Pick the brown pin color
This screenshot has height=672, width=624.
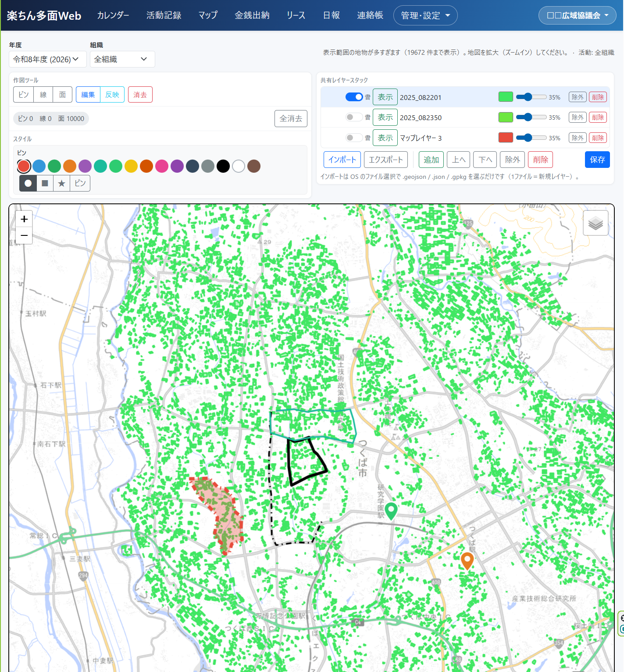click(x=254, y=166)
